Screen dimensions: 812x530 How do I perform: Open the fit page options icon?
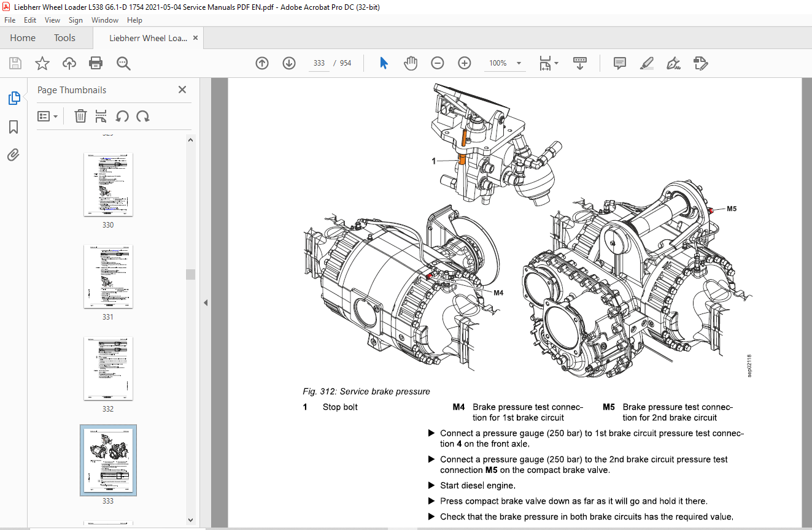(x=544, y=63)
